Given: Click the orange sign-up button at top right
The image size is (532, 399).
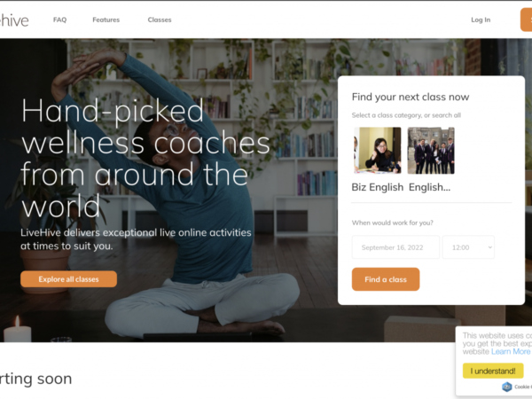Looking at the screenshot, I should point(526,20).
